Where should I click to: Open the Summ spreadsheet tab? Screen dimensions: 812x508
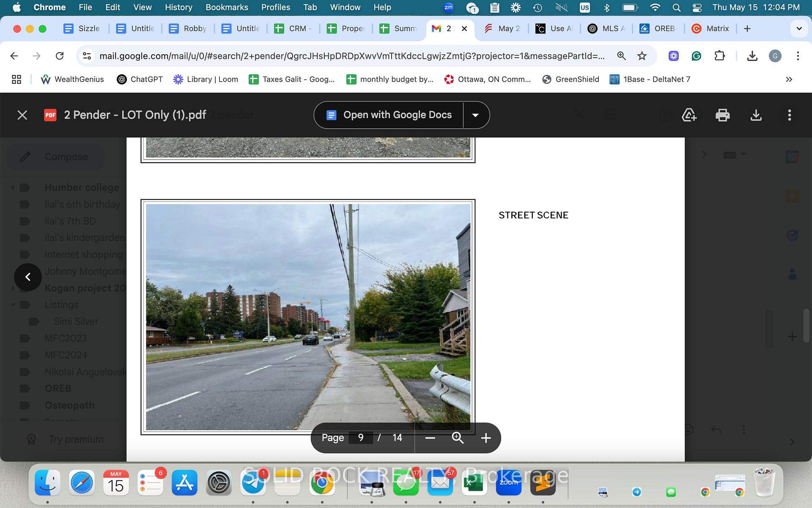pos(398,28)
